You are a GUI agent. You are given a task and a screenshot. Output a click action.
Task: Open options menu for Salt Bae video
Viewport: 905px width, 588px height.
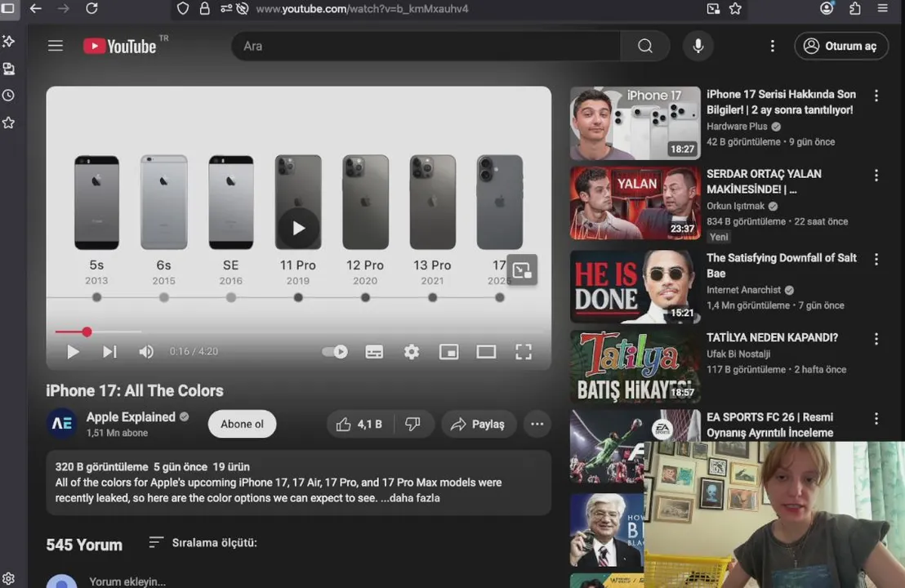(x=876, y=260)
